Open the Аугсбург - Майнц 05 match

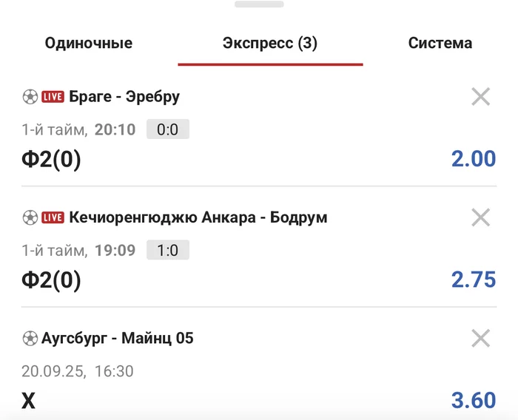(x=130, y=339)
